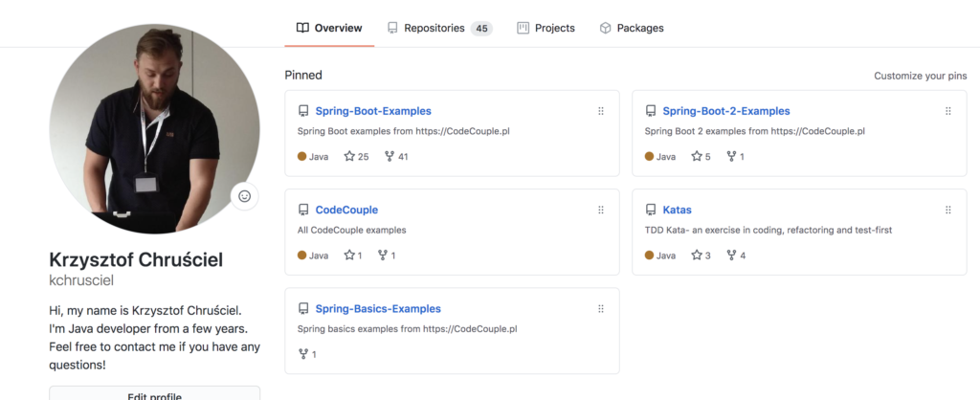Open the Overview tab
Image resolution: width=980 pixels, height=400 pixels.
[329, 28]
